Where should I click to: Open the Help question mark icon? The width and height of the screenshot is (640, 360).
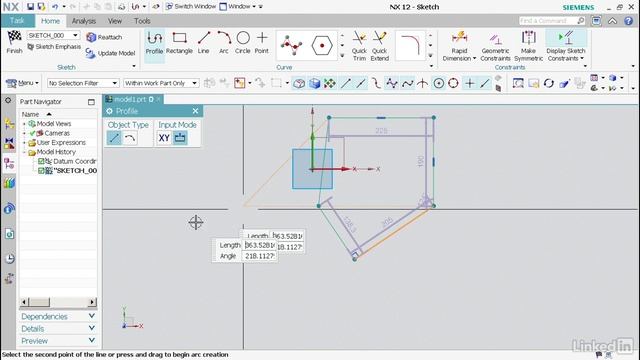point(629,21)
